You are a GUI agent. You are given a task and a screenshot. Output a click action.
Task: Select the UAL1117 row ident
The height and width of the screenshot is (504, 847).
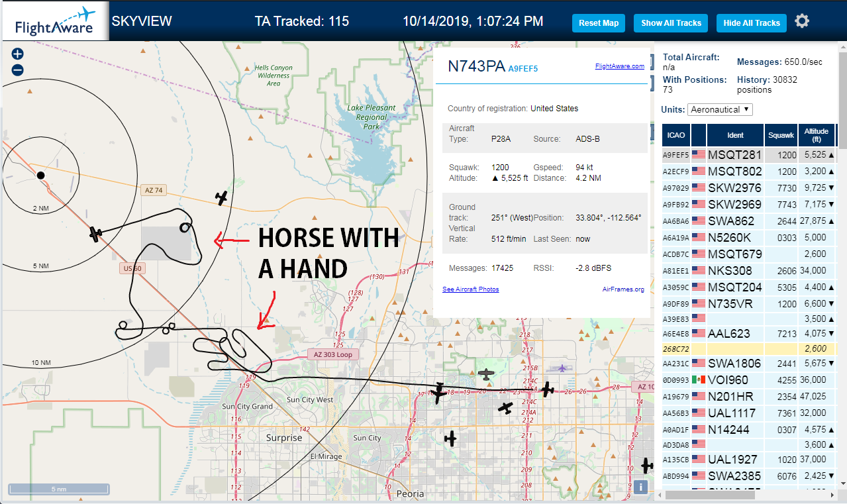click(735, 413)
